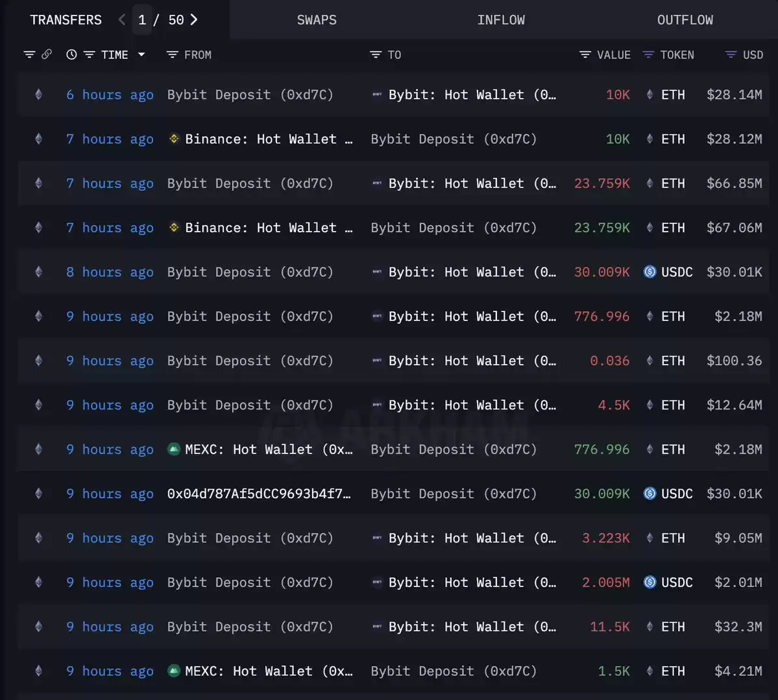Click the MEXC logo in the 776.996 ETH row
778x700 pixels.
(174, 450)
